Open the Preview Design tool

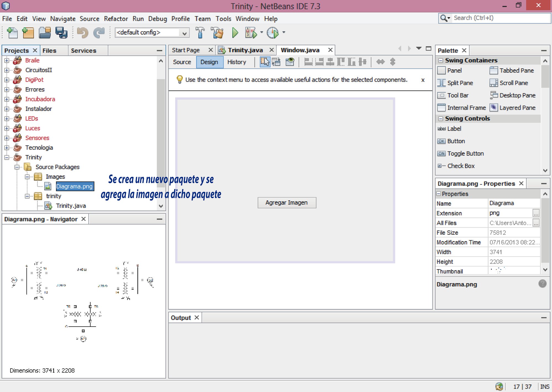(x=289, y=62)
